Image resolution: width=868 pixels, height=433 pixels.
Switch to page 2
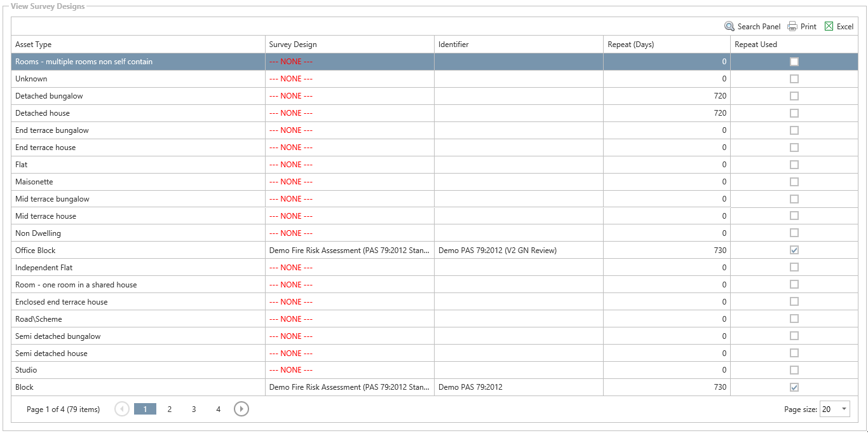point(170,409)
